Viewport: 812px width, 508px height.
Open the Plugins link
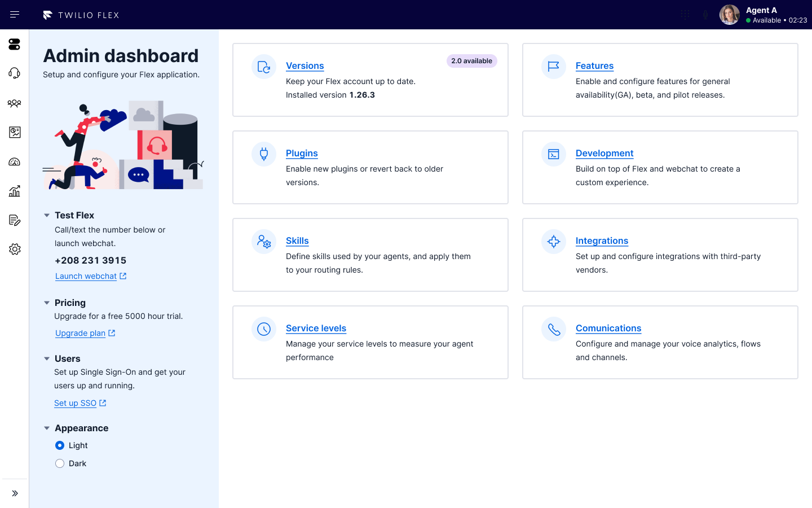pos(302,154)
